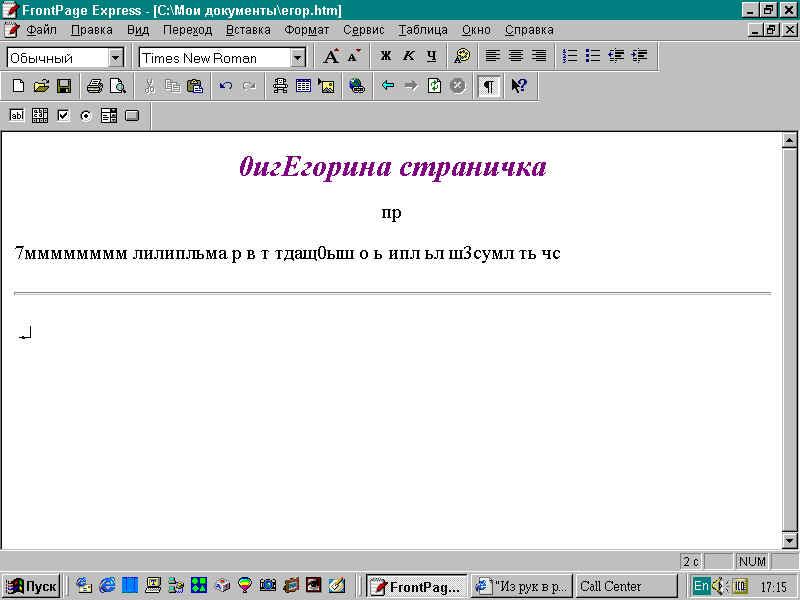Click the Increase Text Size icon

click(330, 57)
